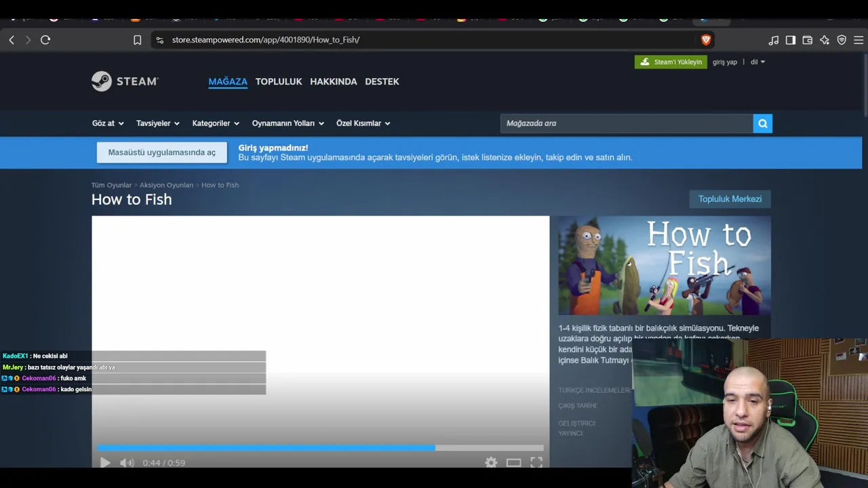Screen dimensions: 868x488
Task: Expand the Tavsiyeler menu
Action: pos(157,123)
